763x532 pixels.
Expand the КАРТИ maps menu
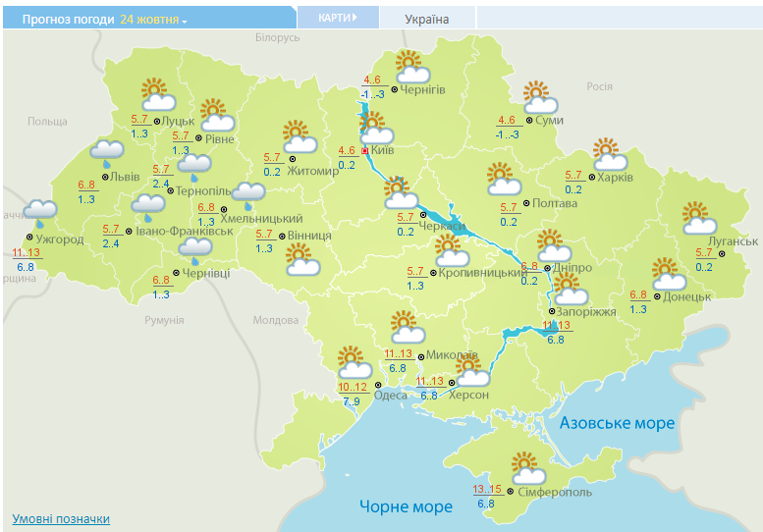336,19
